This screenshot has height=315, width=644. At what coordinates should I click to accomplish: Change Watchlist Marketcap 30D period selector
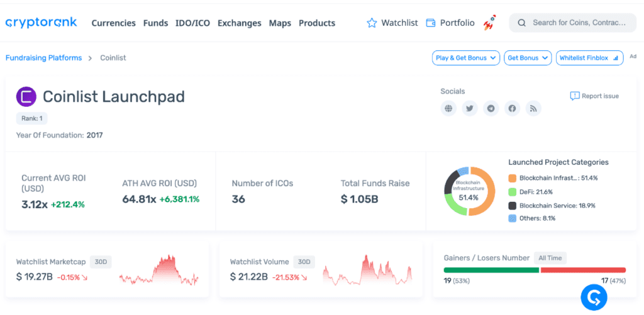[x=101, y=262]
